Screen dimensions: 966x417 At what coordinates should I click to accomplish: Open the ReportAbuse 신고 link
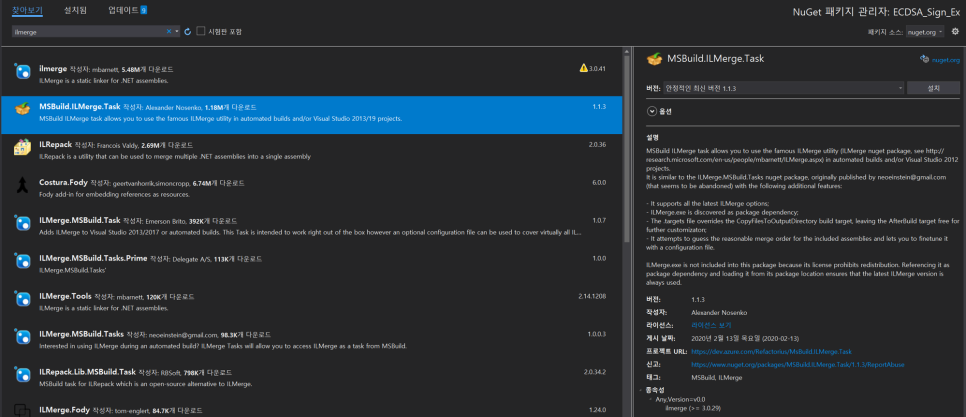[798, 365]
